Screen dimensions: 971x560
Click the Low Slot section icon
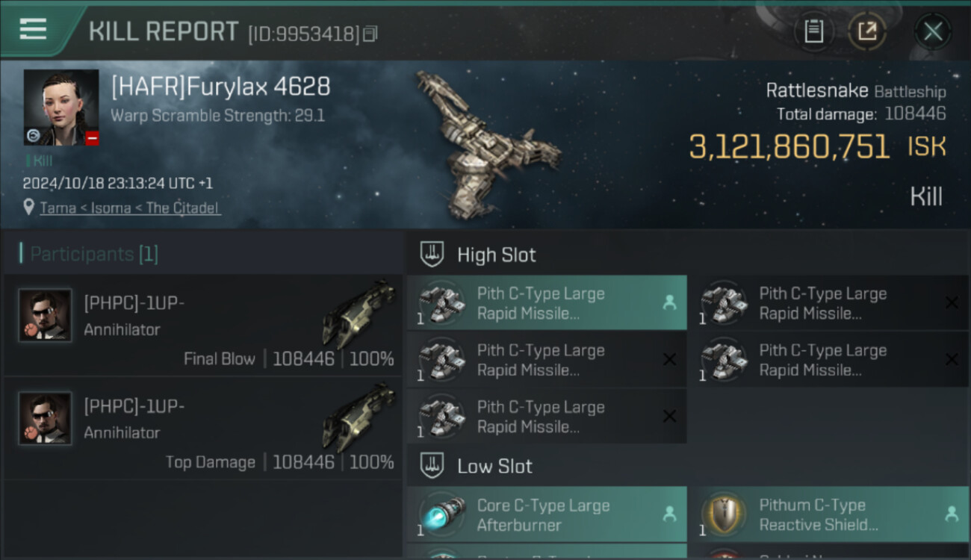pos(432,466)
